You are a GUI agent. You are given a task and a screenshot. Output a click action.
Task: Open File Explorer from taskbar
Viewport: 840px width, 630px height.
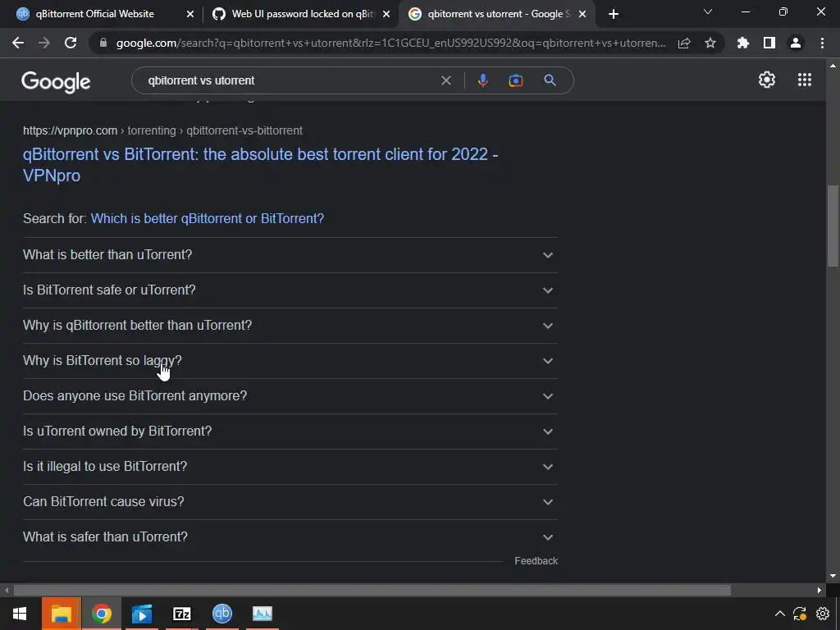pos(61,614)
